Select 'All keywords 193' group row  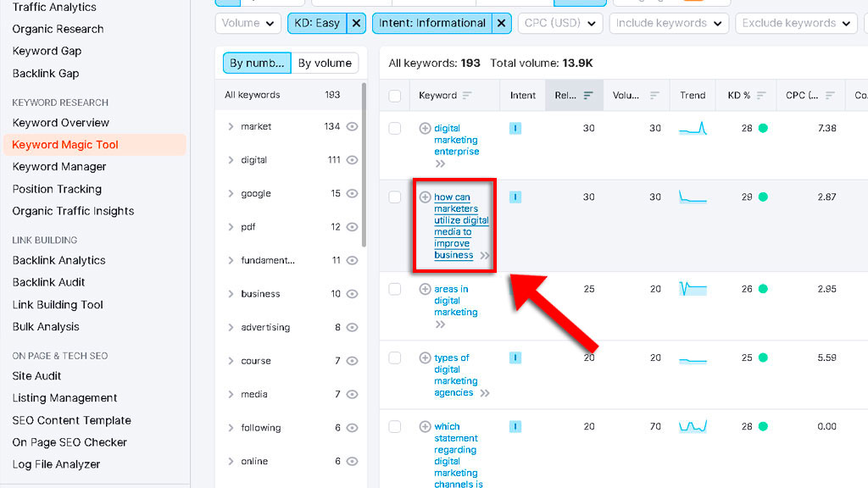tap(288, 95)
